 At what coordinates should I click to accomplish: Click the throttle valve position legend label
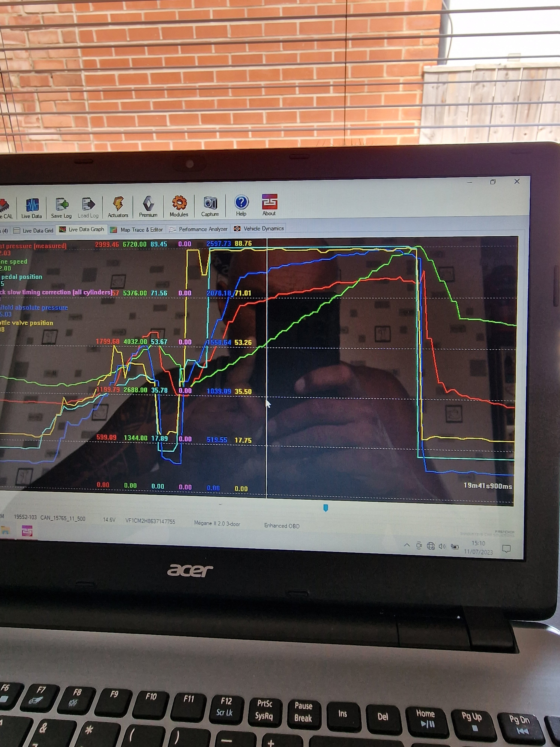[x=26, y=323]
